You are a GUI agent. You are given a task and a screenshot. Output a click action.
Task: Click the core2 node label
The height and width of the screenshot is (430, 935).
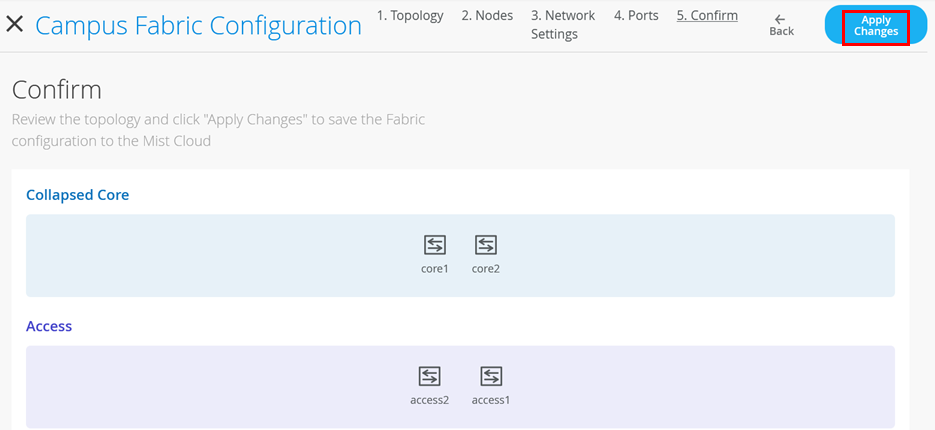click(x=485, y=268)
